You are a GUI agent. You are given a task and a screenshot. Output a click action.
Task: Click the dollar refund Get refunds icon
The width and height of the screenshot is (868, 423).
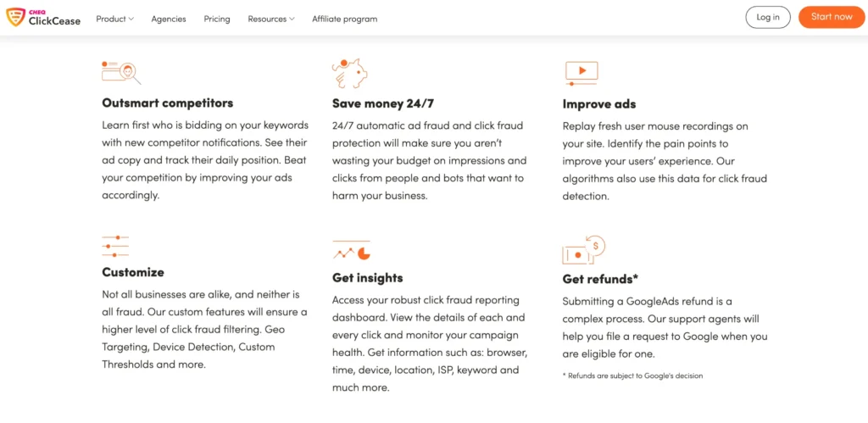point(583,249)
